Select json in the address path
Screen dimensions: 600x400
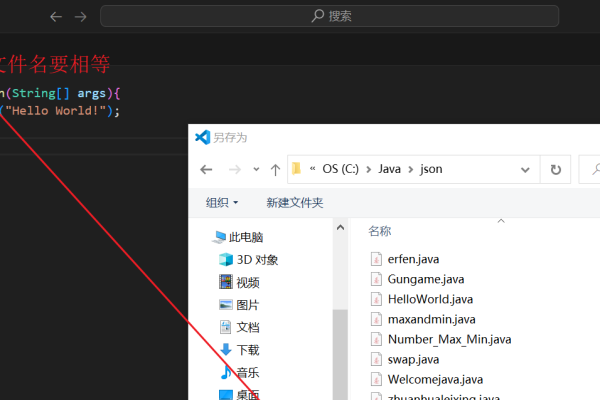coord(431,169)
